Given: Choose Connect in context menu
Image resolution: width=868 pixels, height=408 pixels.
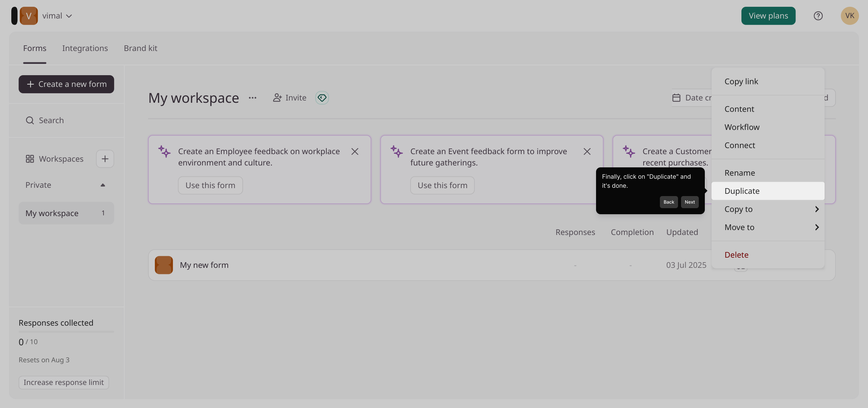Looking at the screenshot, I should 768,145.
